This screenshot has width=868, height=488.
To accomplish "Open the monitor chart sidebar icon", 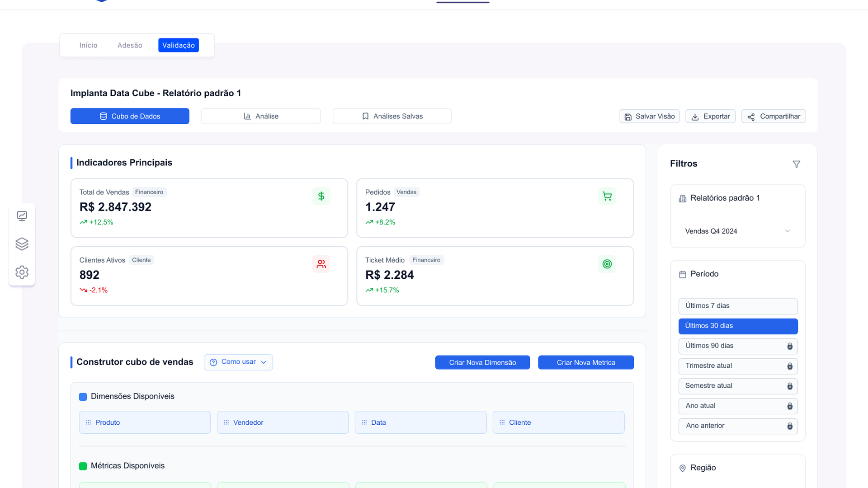I will [x=22, y=216].
